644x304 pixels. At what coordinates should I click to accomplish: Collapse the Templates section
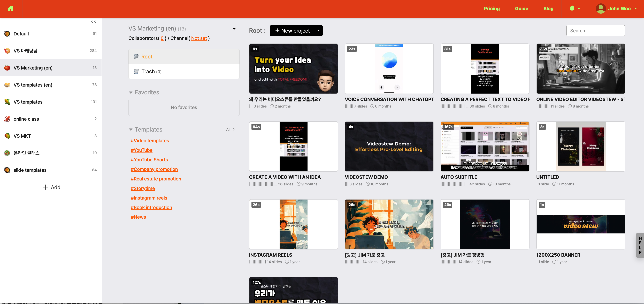(x=131, y=130)
